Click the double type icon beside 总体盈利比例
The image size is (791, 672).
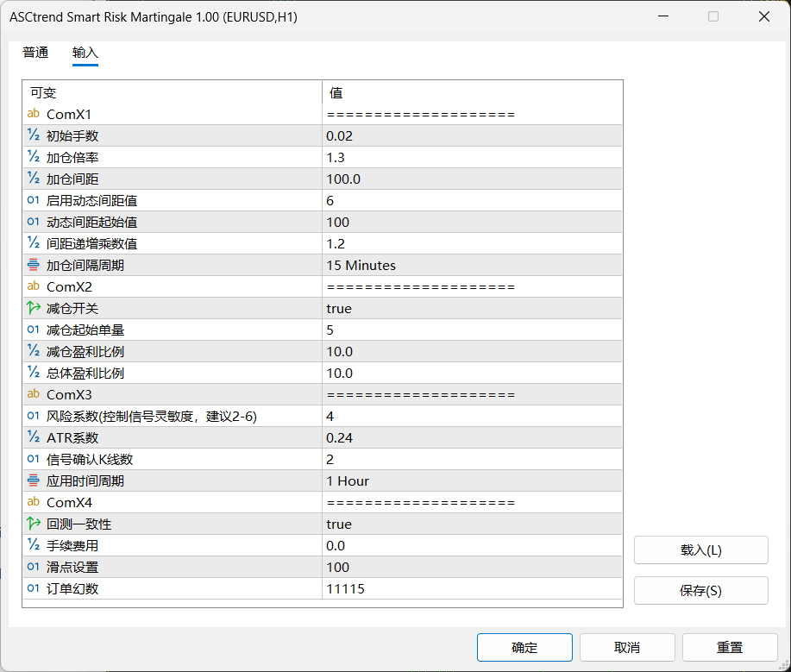[34, 373]
